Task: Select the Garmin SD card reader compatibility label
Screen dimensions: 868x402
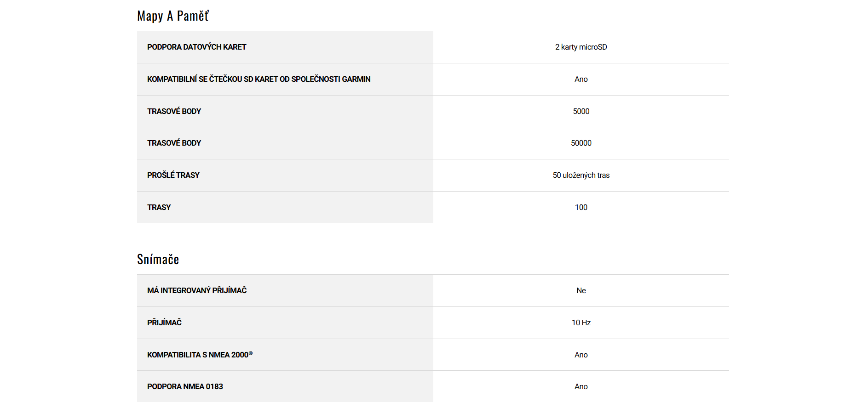Action: click(259, 79)
